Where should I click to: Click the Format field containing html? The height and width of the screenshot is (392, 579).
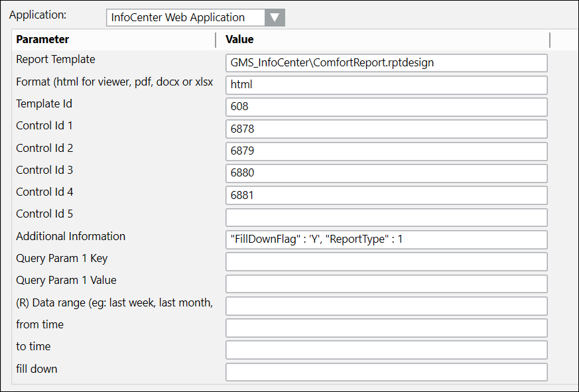pyautogui.click(x=386, y=85)
